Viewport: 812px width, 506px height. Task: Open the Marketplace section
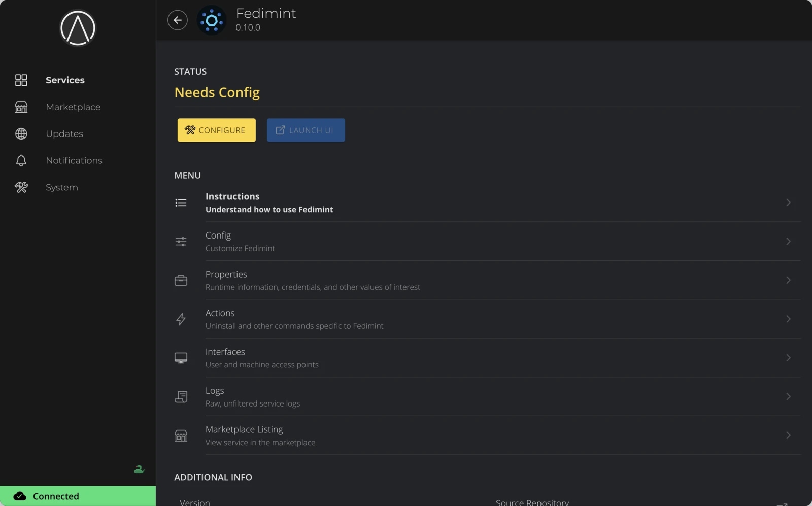73,107
